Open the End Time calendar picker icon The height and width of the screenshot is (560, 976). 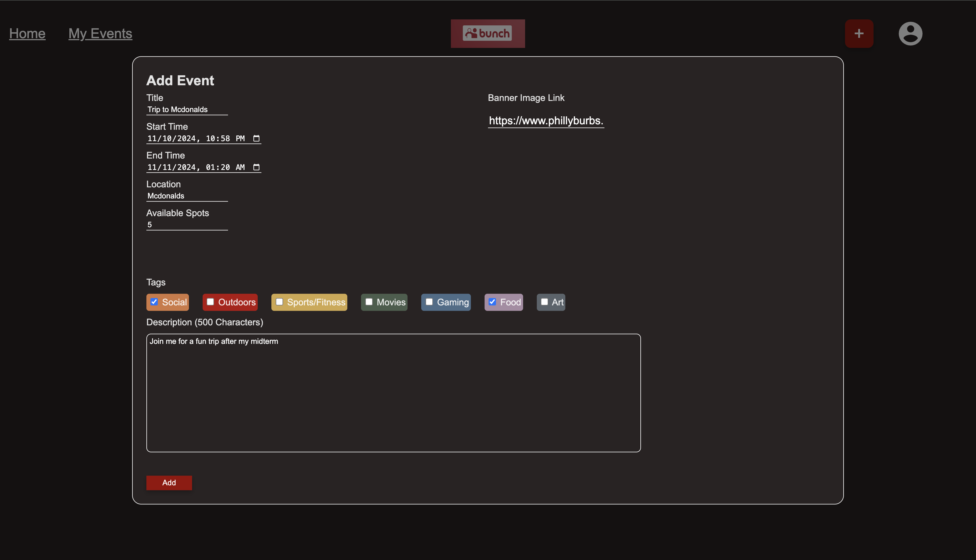(x=256, y=167)
